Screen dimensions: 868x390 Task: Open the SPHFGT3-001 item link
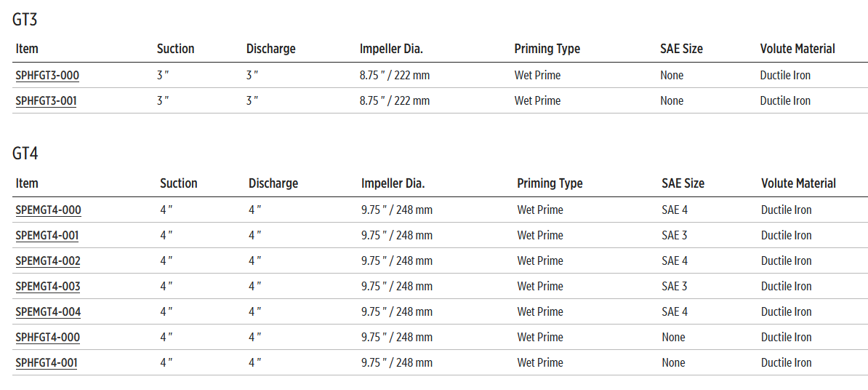(x=46, y=101)
